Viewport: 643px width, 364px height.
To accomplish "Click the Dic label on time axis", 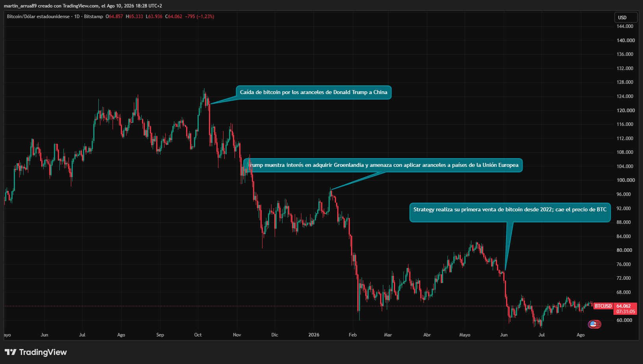I will click(275, 335).
